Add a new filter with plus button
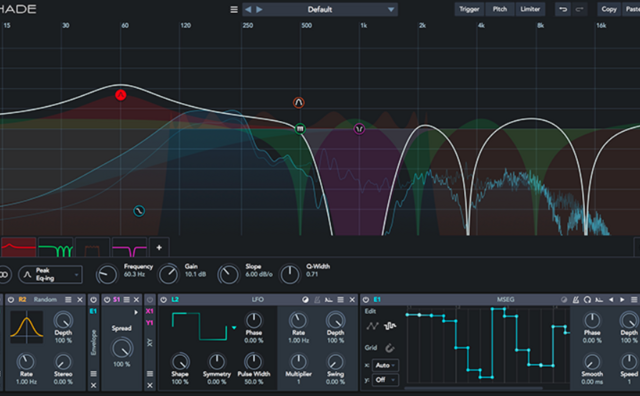The image size is (640, 396). coord(159,247)
